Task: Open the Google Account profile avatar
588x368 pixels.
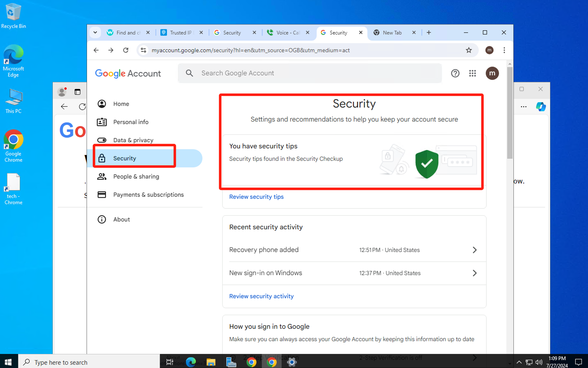Action: 492,73
